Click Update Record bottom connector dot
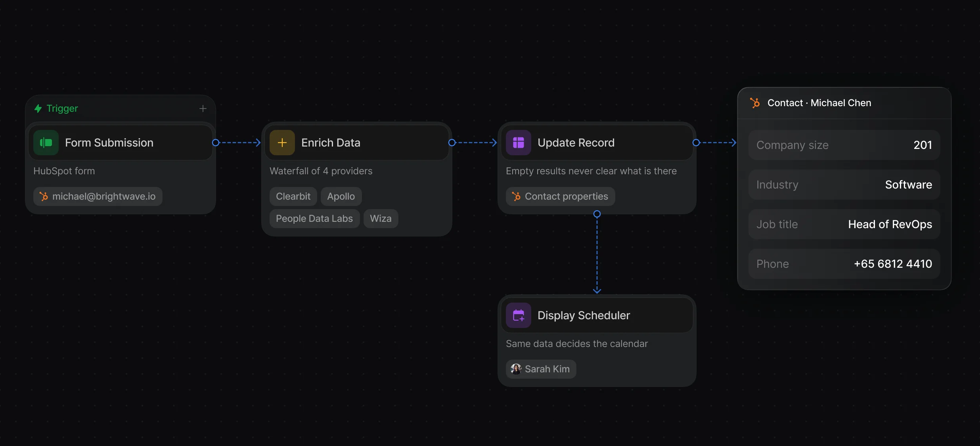Viewport: 980px width, 446px height. pyautogui.click(x=597, y=214)
